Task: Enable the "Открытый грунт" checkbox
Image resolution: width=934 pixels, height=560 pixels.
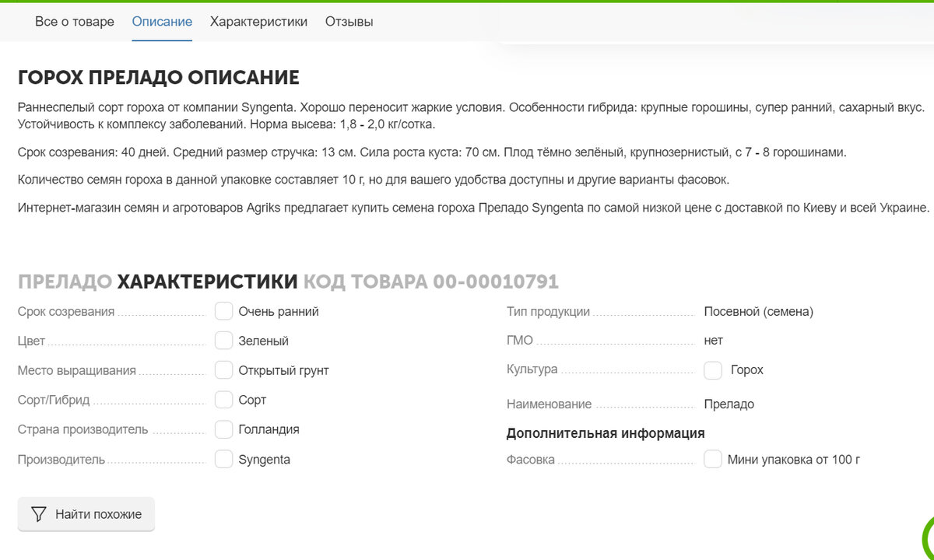Action: [224, 370]
